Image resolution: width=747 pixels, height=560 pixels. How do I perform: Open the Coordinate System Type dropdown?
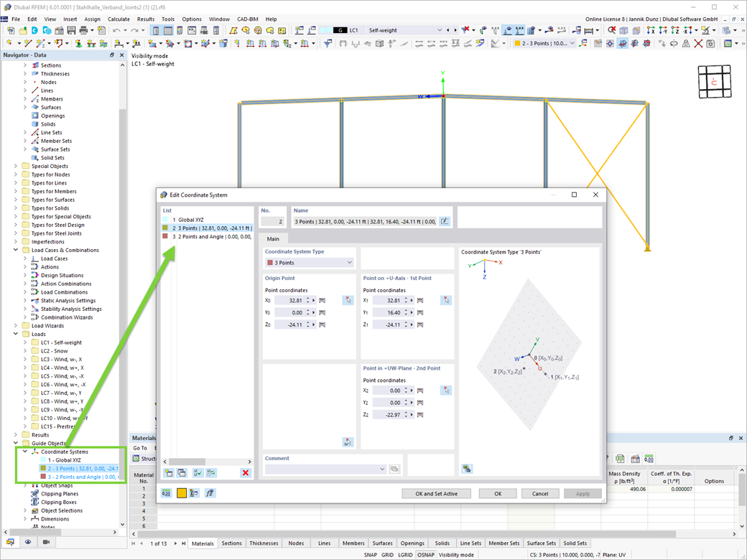point(309,262)
